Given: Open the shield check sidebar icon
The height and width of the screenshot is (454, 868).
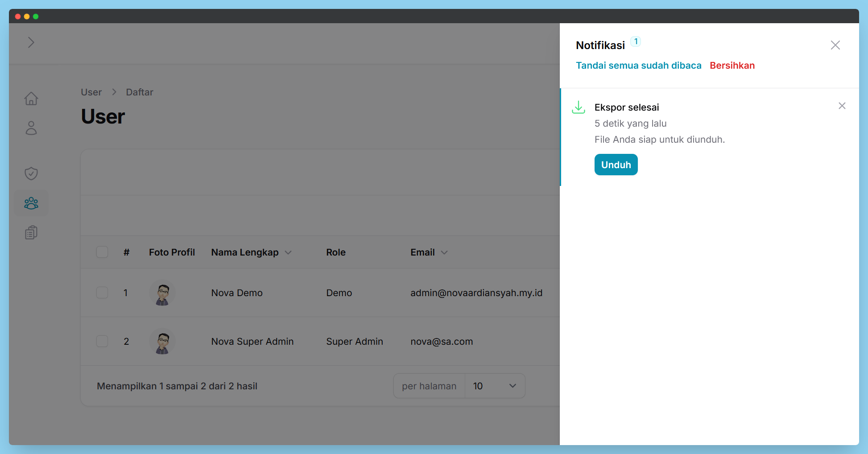Looking at the screenshot, I should (31, 173).
